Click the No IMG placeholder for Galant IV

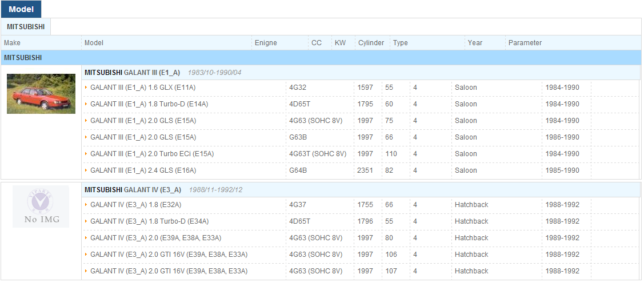click(x=41, y=206)
